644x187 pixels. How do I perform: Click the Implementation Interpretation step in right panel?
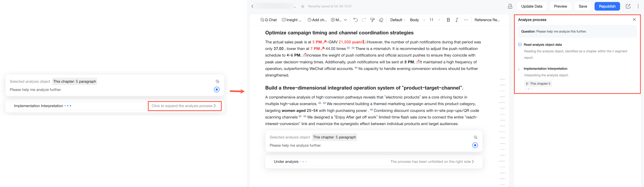(546, 69)
